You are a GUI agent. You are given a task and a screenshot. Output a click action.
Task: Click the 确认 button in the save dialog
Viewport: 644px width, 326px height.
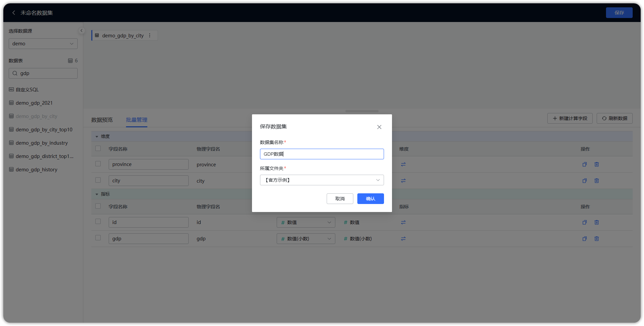pyautogui.click(x=370, y=199)
